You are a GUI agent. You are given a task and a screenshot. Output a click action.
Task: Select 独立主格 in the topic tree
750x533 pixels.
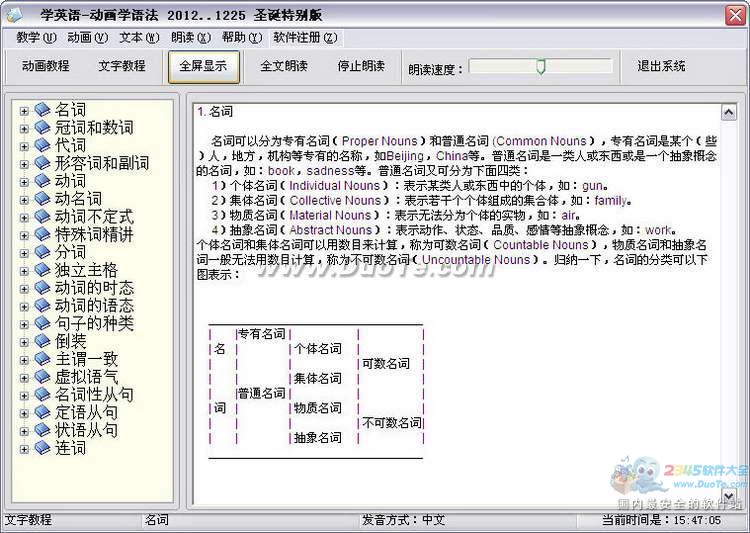tap(86, 270)
